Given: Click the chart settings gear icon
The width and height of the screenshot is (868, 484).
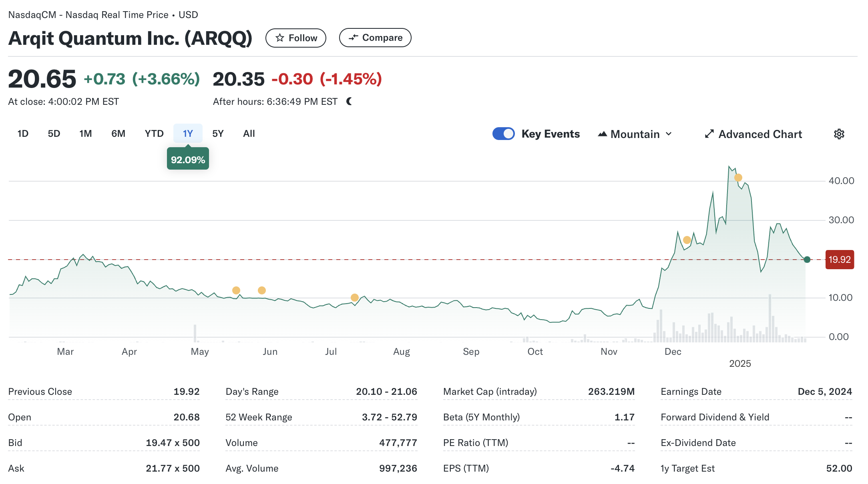Looking at the screenshot, I should pos(839,134).
